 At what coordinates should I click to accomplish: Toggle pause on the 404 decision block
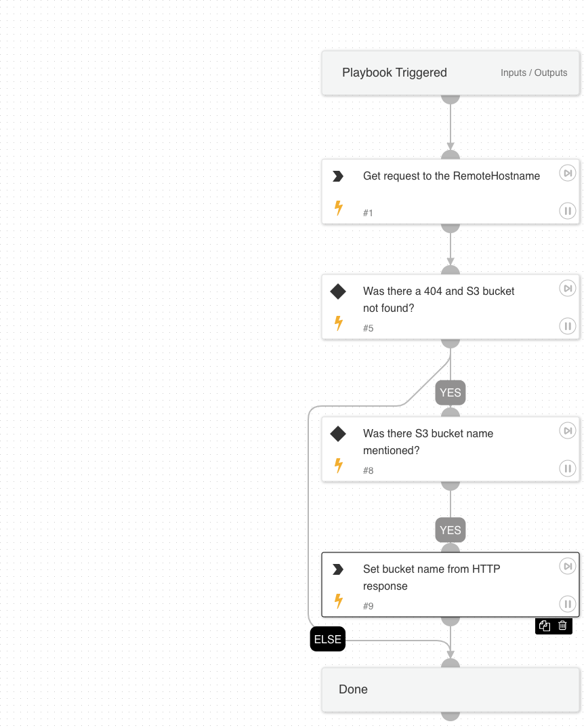(568, 326)
